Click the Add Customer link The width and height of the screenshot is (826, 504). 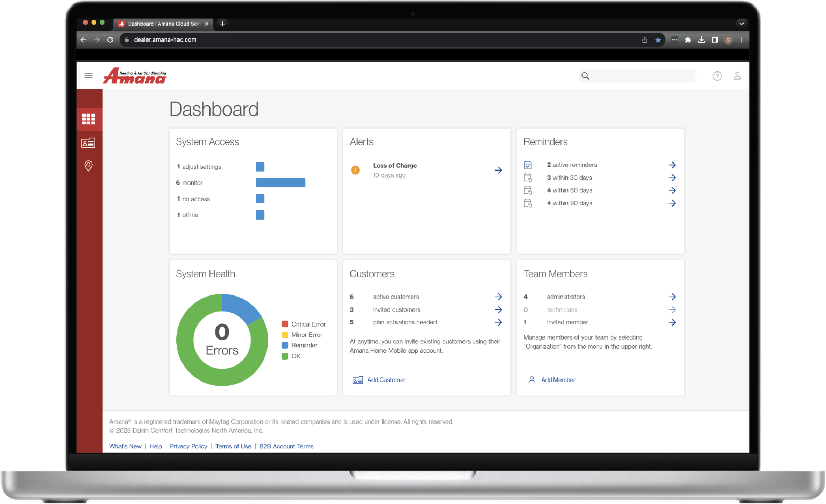click(386, 380)
